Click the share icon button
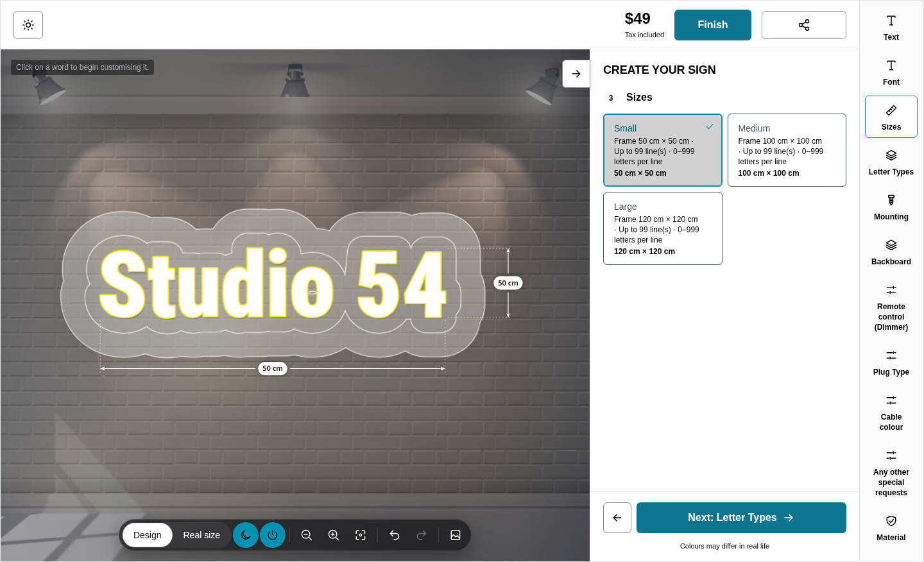The width and height of the screenshot is (924, 562). 803,25
